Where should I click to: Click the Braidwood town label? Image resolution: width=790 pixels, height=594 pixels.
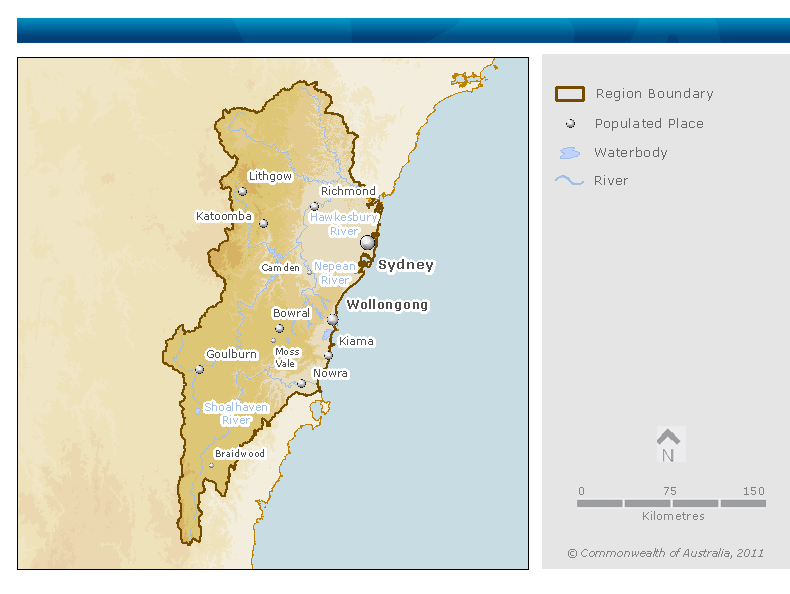240,453
